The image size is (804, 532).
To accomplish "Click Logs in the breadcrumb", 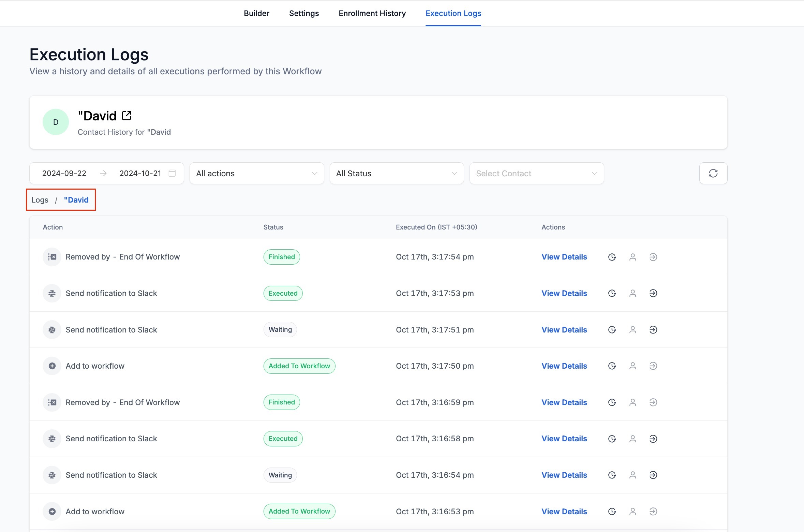I will click(40, 200).
